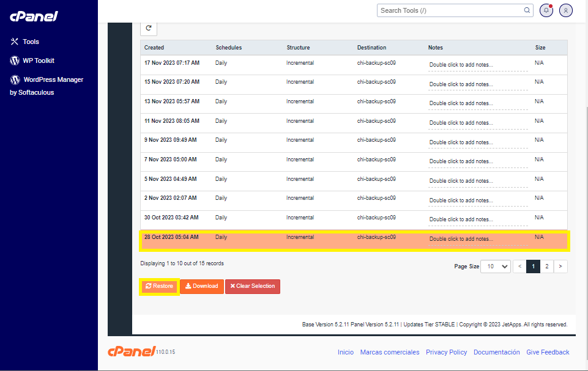The width and height of the screenshot is (588, 371).
Task: Click the Download button
Action: pos(201,286)
